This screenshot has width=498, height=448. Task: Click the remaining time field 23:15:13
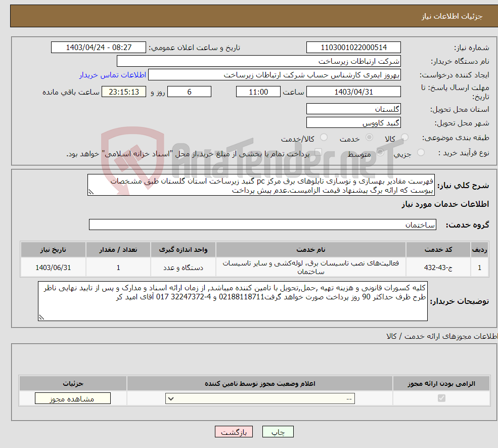point(124,92)
